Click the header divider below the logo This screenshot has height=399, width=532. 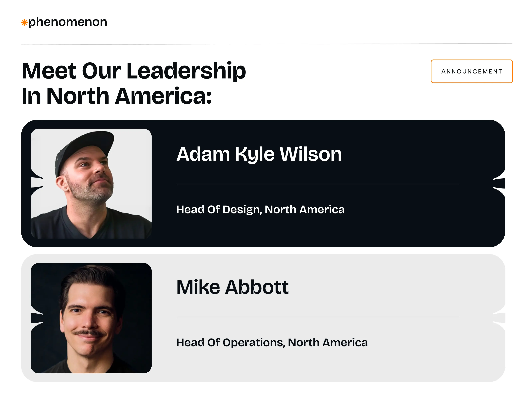click(266, 44)
